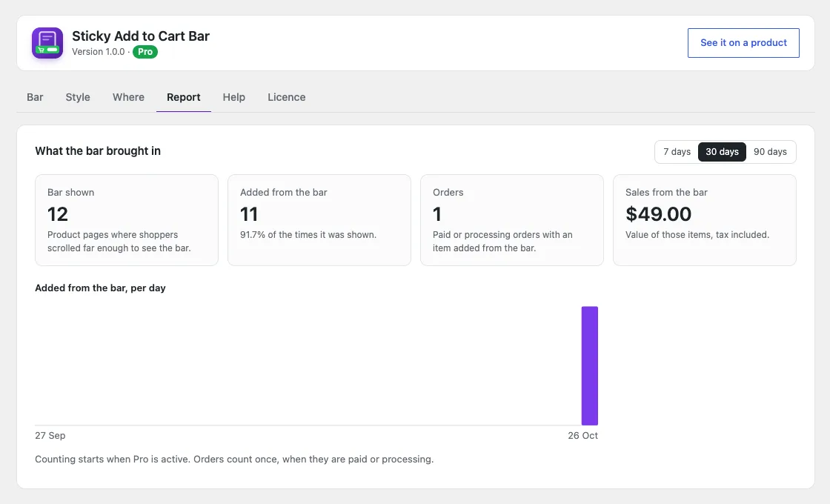Screen dimensions: 830x504
Task: Switch to the Style tab
Action: 78,97
